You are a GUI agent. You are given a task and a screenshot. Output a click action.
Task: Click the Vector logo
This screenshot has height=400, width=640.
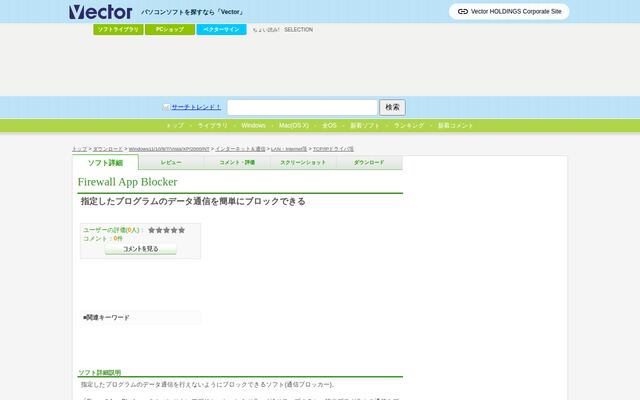[x=100, y=12]
